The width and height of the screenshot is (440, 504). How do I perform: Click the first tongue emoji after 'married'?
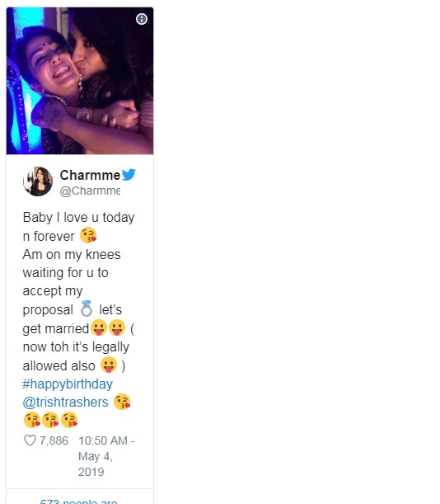tap(99, 327)
